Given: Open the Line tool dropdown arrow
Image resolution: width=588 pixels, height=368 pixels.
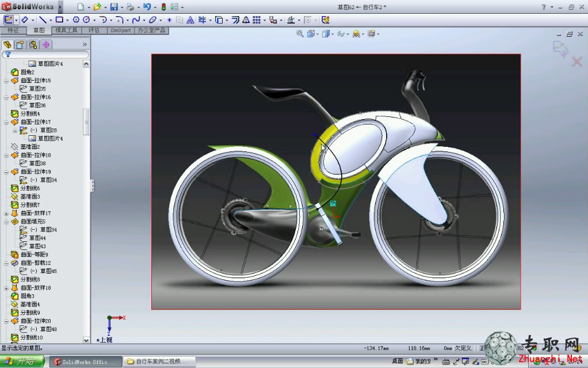Looking at the screenshot, I should [50, 20].
